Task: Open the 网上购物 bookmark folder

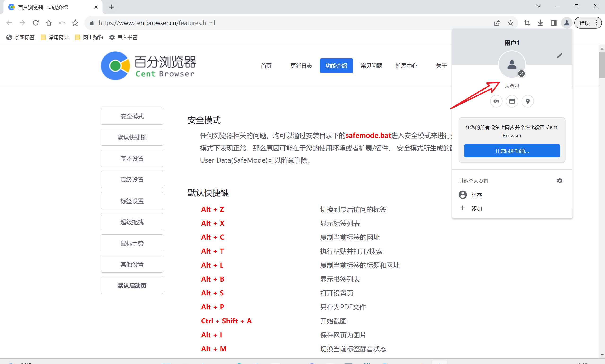Action: (x=89, y=37)
